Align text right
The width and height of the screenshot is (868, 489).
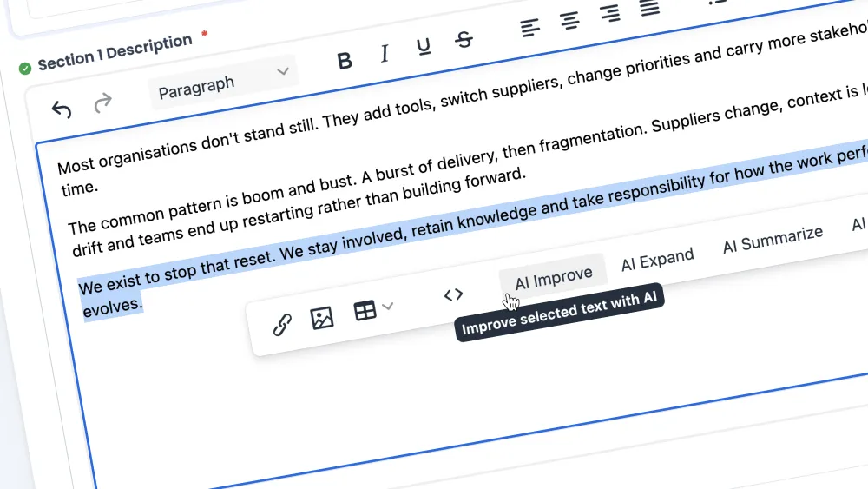click(x=610, y=15)
